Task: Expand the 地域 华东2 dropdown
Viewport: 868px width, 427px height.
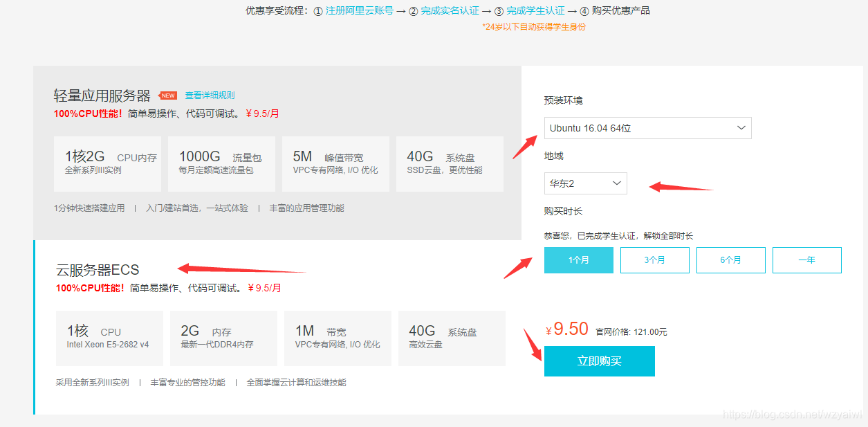Action: point(585,183)
